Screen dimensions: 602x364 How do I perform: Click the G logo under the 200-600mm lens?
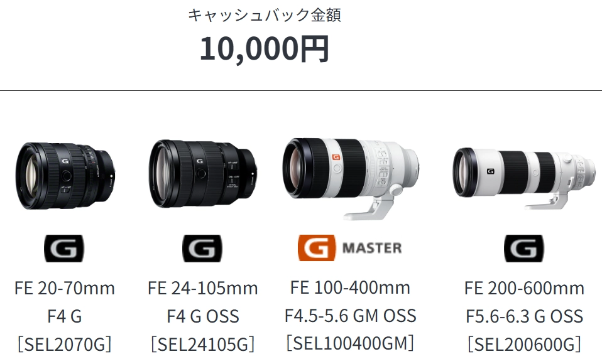coord(523,249)
